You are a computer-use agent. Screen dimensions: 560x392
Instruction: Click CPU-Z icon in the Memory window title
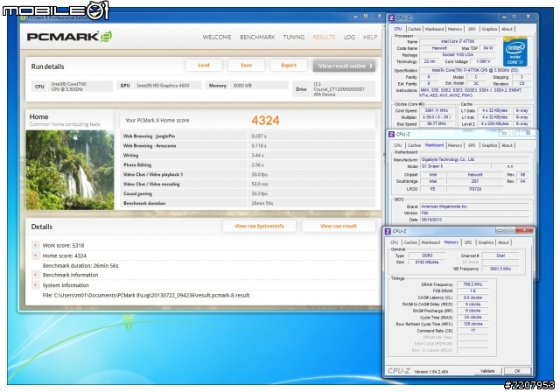tap(388, 231)
